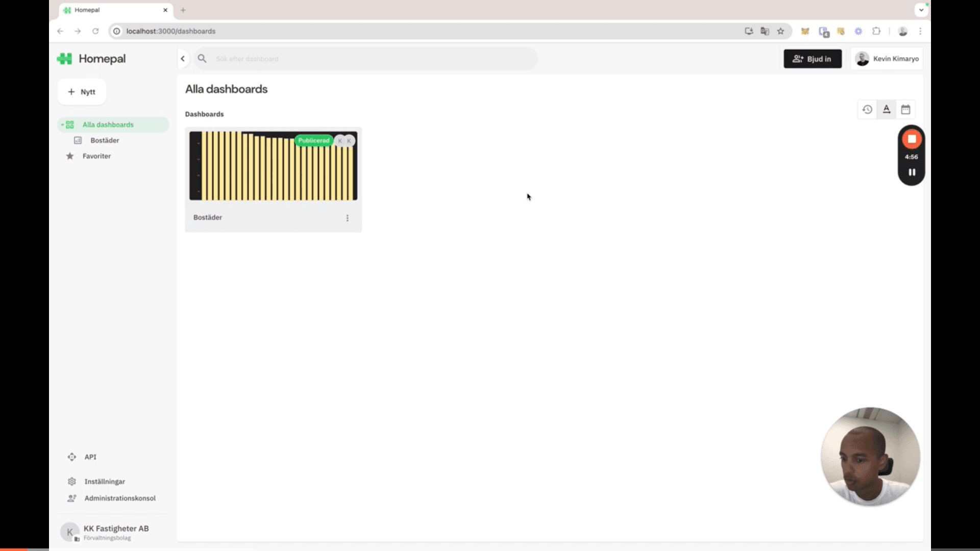Sort dashboards by date calendar icon
Screen dimensions: 980x551
click(x=905, y=109)
